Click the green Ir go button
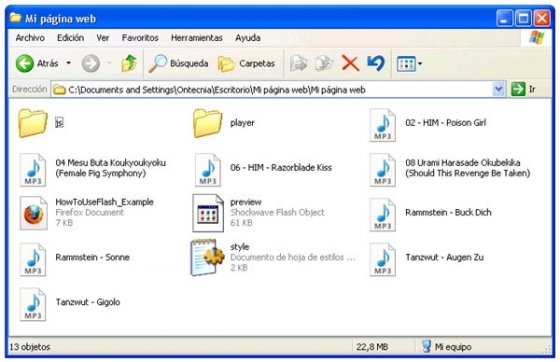 coord(518,89)
